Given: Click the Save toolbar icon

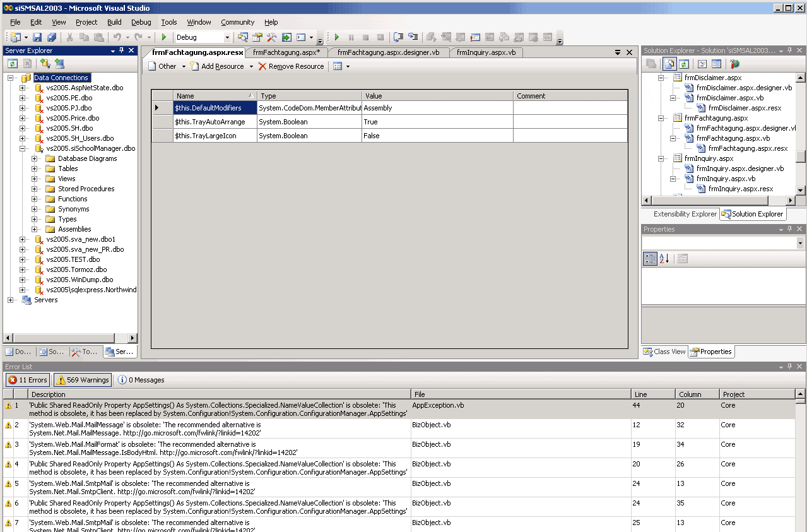Looking at the screenshot, I should point(37,38).
